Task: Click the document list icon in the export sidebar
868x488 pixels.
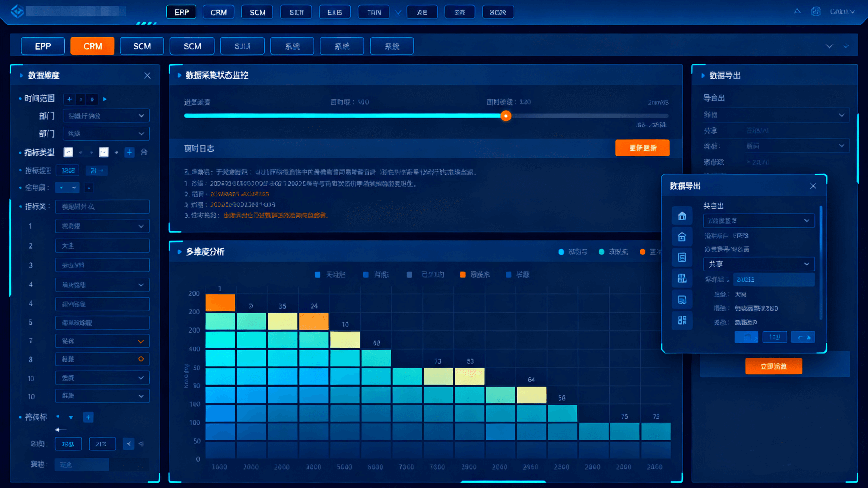Action: click(x=682, y=258)
